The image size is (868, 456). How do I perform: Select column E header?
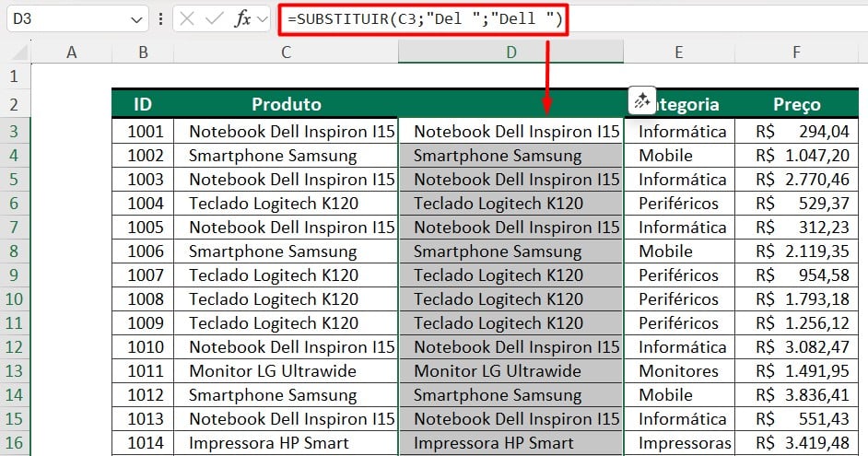(679, 52)
